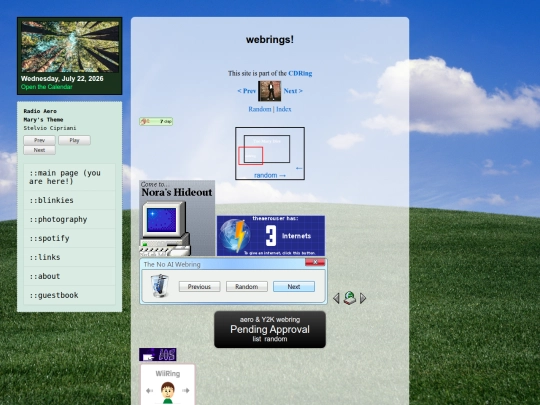The image size is (540, 405).
Task: Click the WiiRing title text
Action: coord(168,374)
